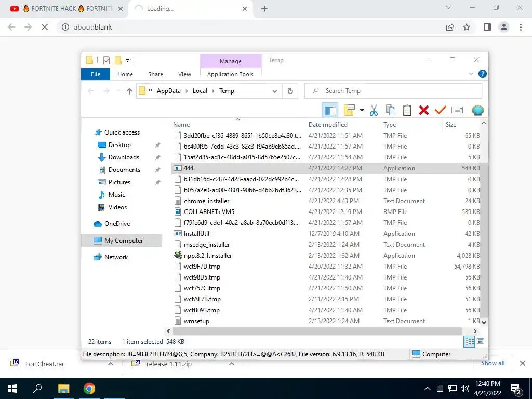Sort files by Date modified column header
The image size is (532, 399).
pos(343,125)
